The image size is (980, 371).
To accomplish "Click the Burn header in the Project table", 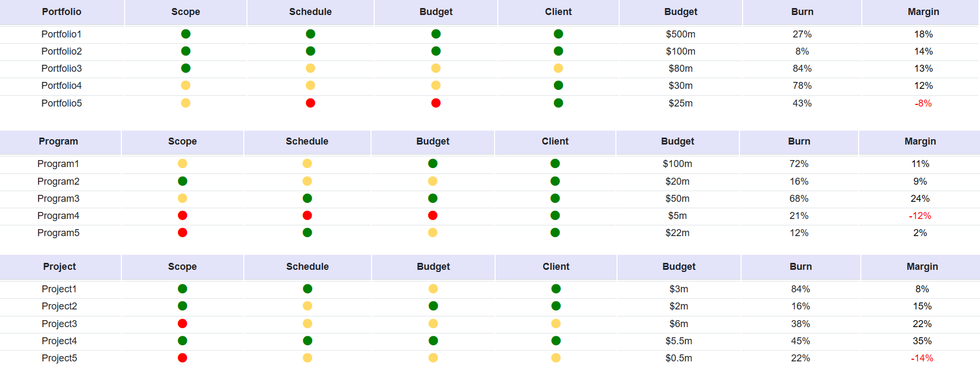I will [800, 267].
